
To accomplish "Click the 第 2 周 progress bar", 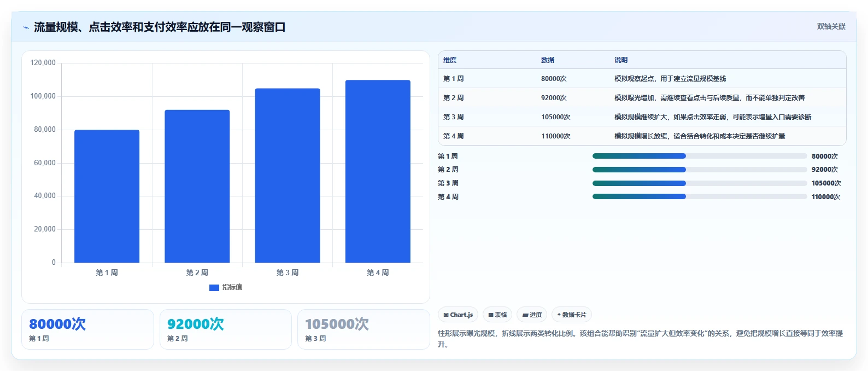I will coord(700,170).
